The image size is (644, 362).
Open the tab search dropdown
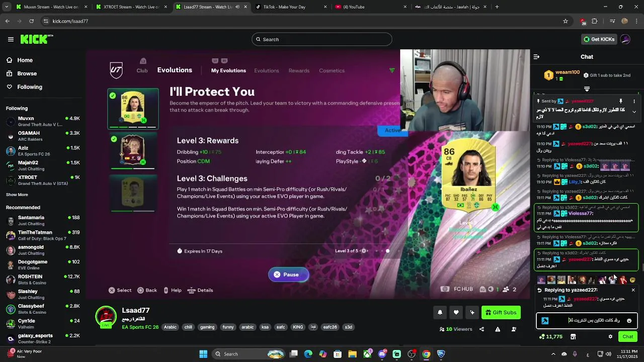coord(7,7)
